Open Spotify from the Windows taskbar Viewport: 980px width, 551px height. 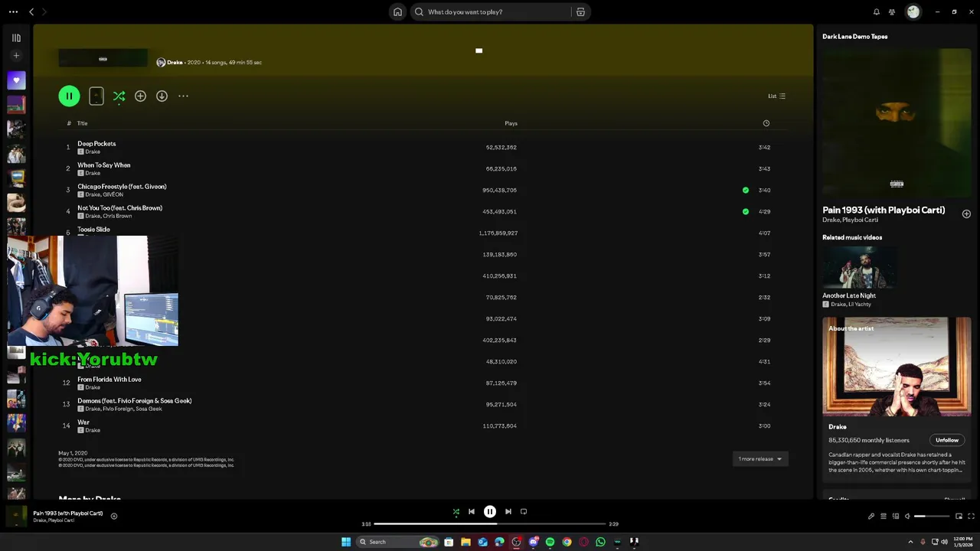point(550,542)
